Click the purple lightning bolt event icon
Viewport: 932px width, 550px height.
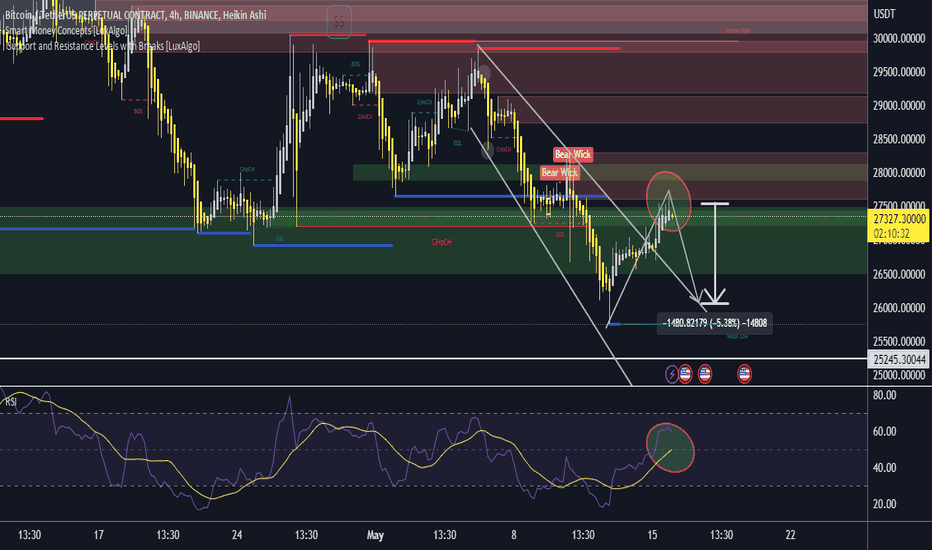(671, 374)
